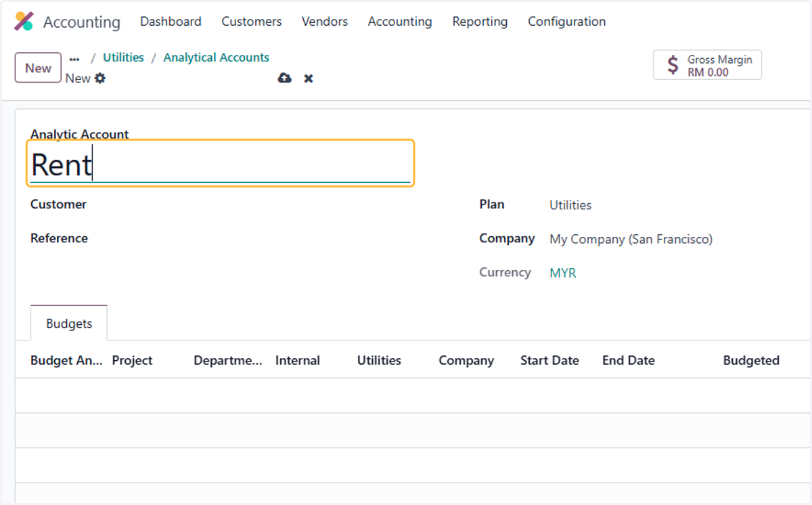
Task: Select the Budgets tab
Action: click(x=69, y=324)
